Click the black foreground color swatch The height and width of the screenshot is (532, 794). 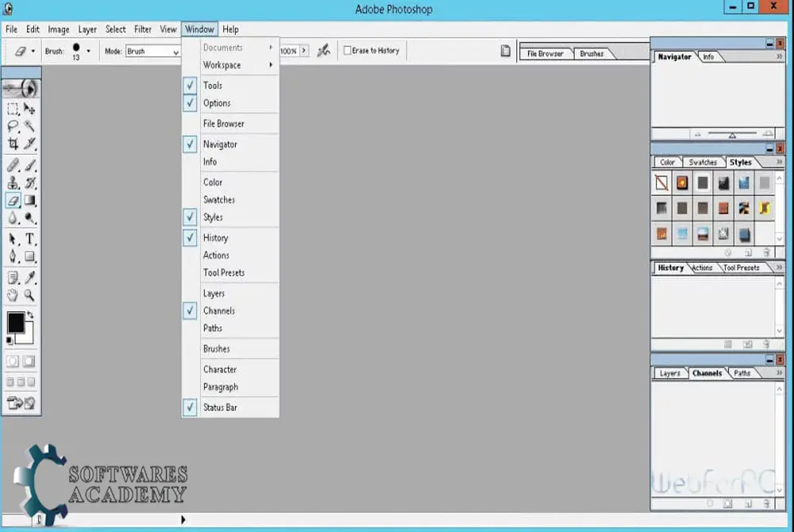15,322
